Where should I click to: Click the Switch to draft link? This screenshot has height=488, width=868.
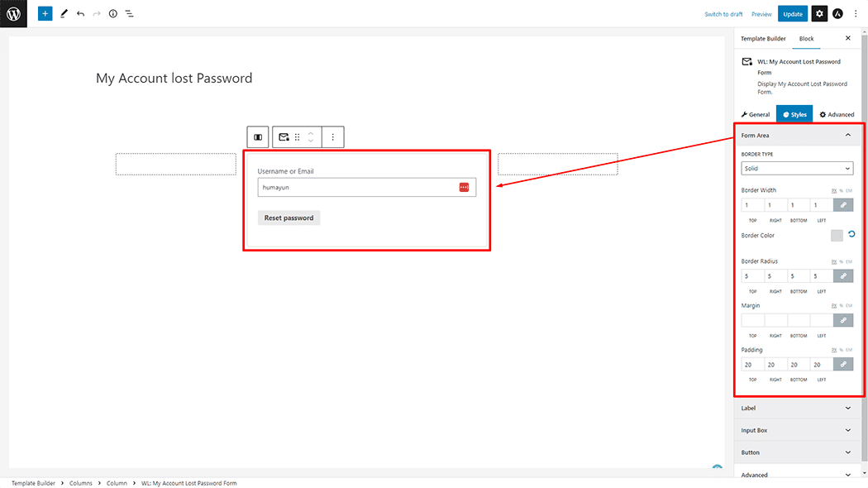pyautogui.click(x=723, y=14)
